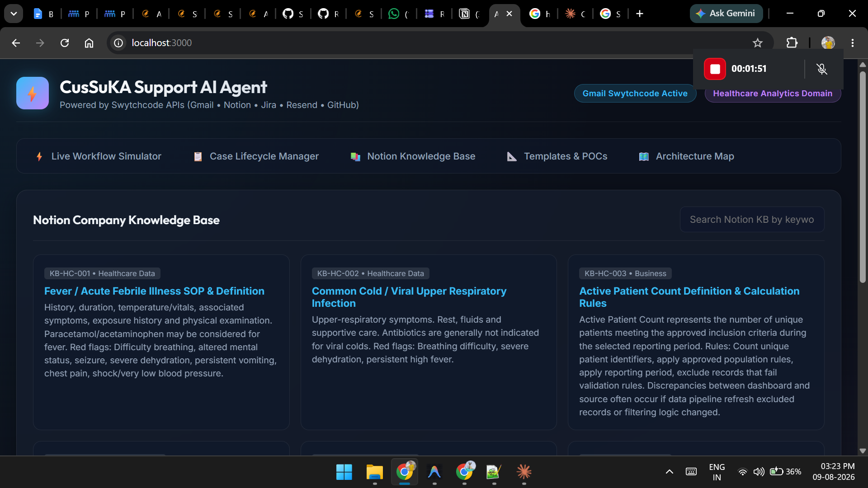Expand the tab search chevron
The width and height of the screenshot is (868, 488).
point(14,14)
